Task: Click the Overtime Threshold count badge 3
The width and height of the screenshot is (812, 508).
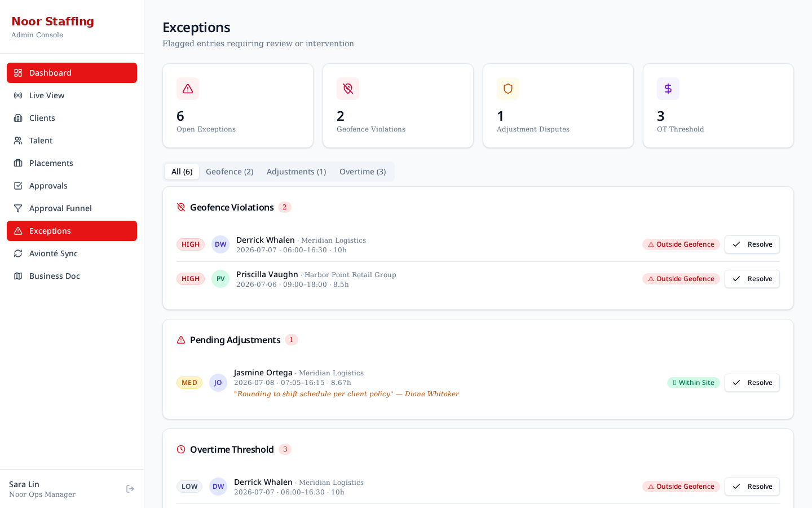Action: pos(285,449)
